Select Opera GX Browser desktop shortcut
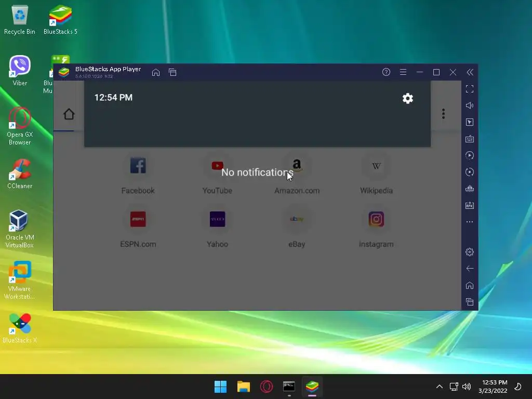This screenshot has height=399, width=532. [20, 126]
